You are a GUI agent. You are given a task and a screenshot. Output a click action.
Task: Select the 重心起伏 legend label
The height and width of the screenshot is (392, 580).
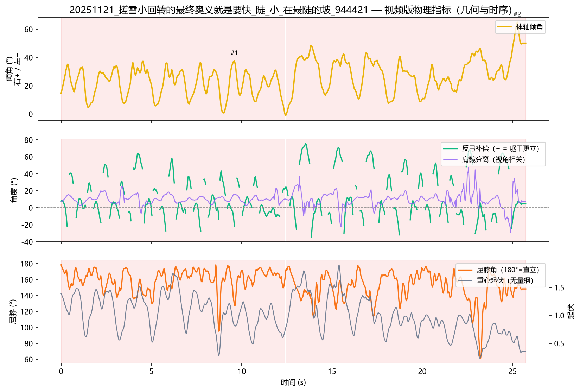point(505,280)
